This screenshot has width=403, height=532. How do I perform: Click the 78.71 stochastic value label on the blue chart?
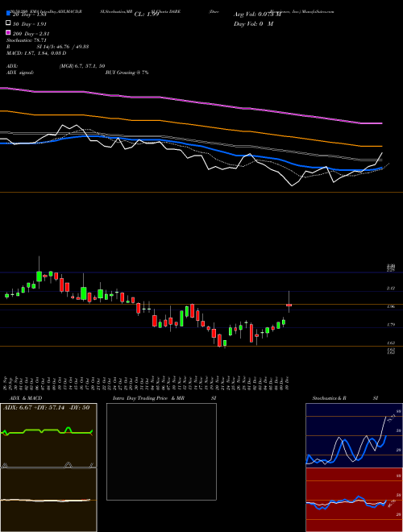tap(390, 418)
